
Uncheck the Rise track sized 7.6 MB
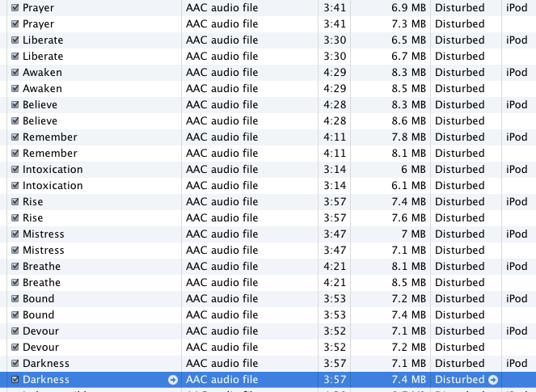click(x=15, y=217)
